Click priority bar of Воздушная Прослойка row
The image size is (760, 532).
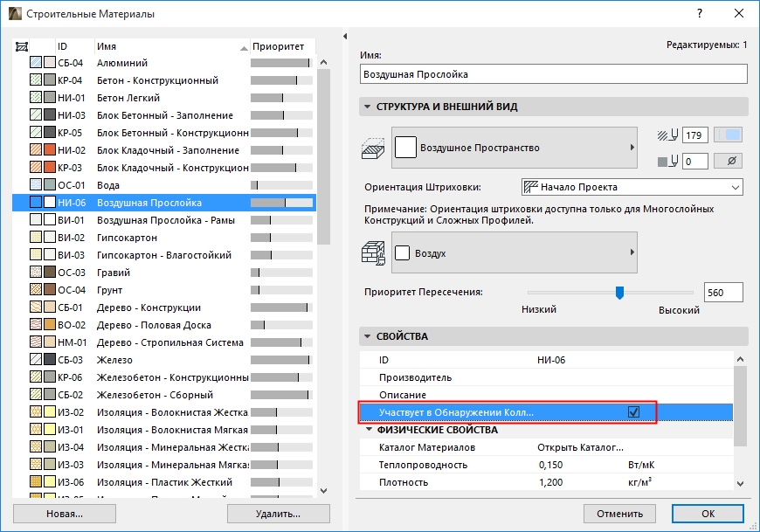[281, 203]
